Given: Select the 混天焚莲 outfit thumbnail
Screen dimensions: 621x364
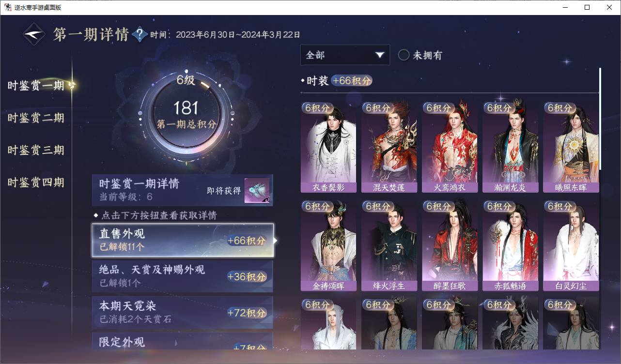Looking at the screenshot, I should pos(389,147).
